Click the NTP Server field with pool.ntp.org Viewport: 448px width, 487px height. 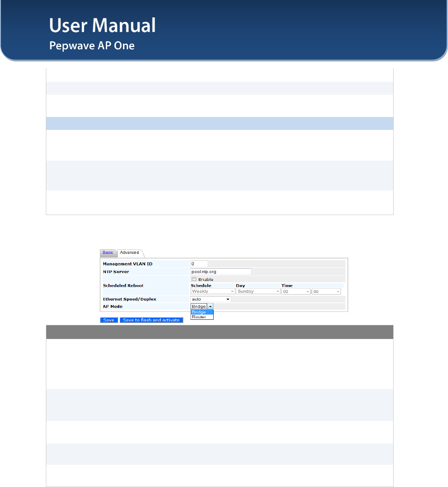tap(221, 272)
